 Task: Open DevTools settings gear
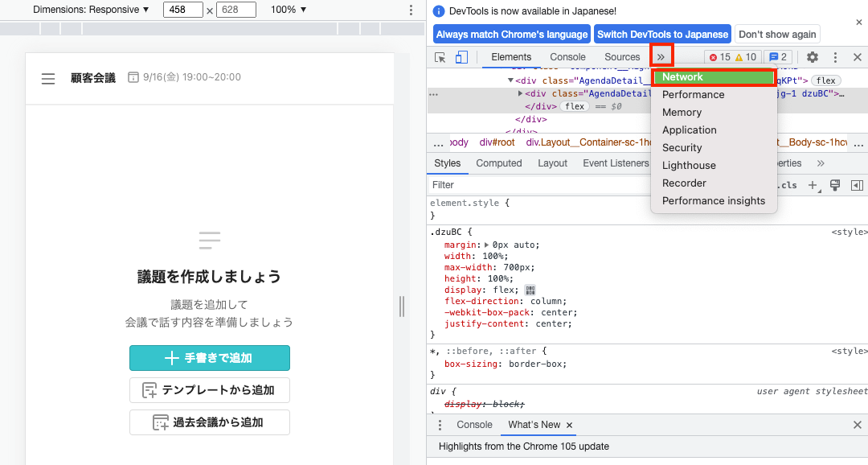pos(812,57)
